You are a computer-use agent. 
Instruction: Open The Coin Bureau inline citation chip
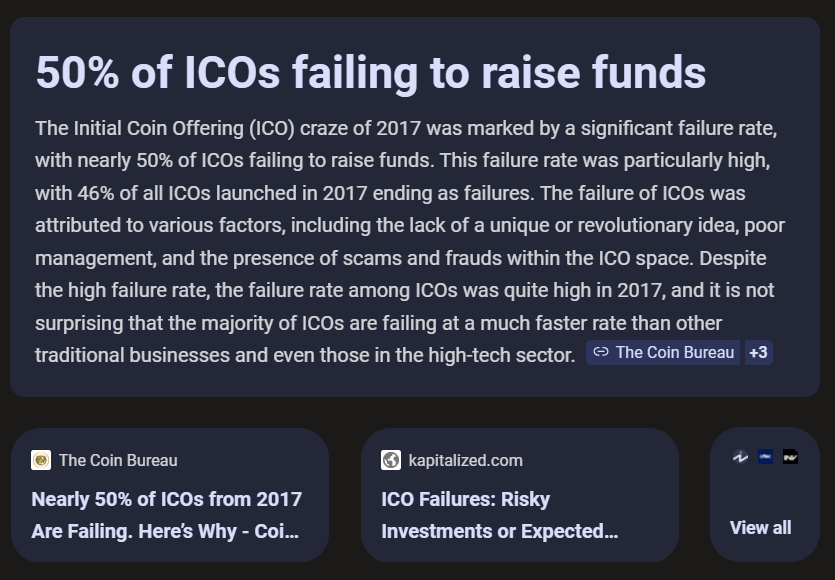pos(664,353)
